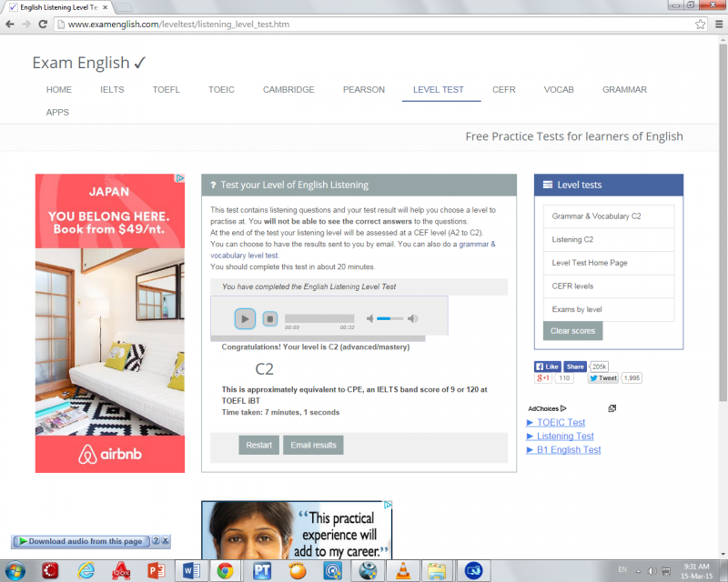This screenshot has height=582, width=728.
Task: Click the system tray volume icon
Action: pos(652,571)
